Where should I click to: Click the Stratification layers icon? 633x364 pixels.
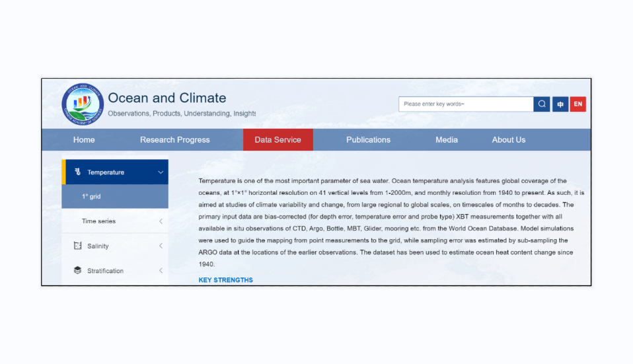[77, 270]
